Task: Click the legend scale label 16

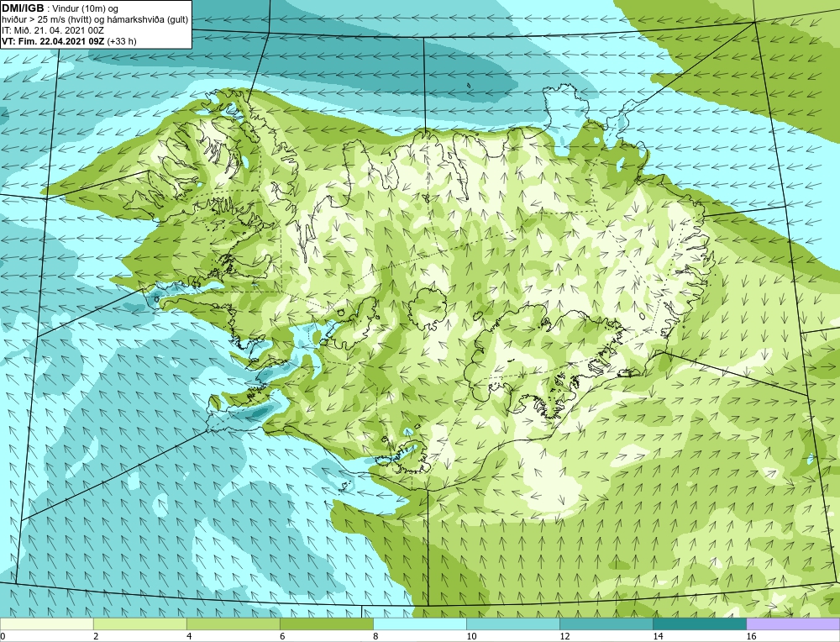Action: tap(751, 636)
